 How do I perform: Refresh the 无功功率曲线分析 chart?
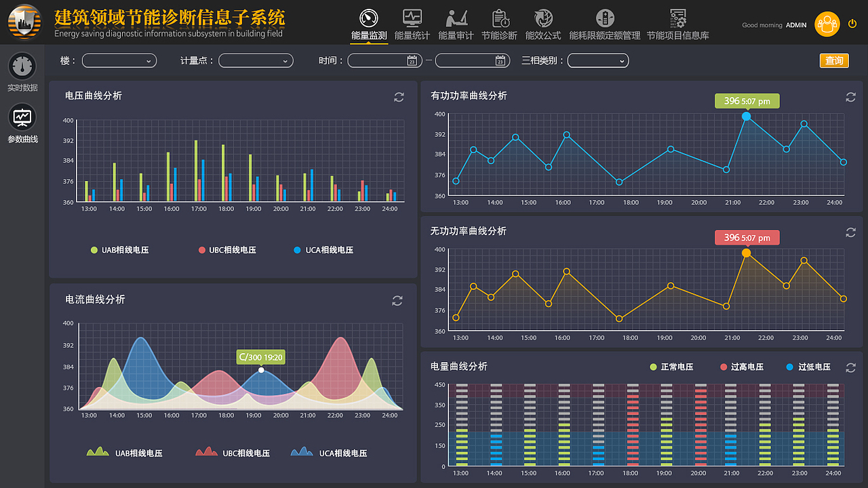850,232
